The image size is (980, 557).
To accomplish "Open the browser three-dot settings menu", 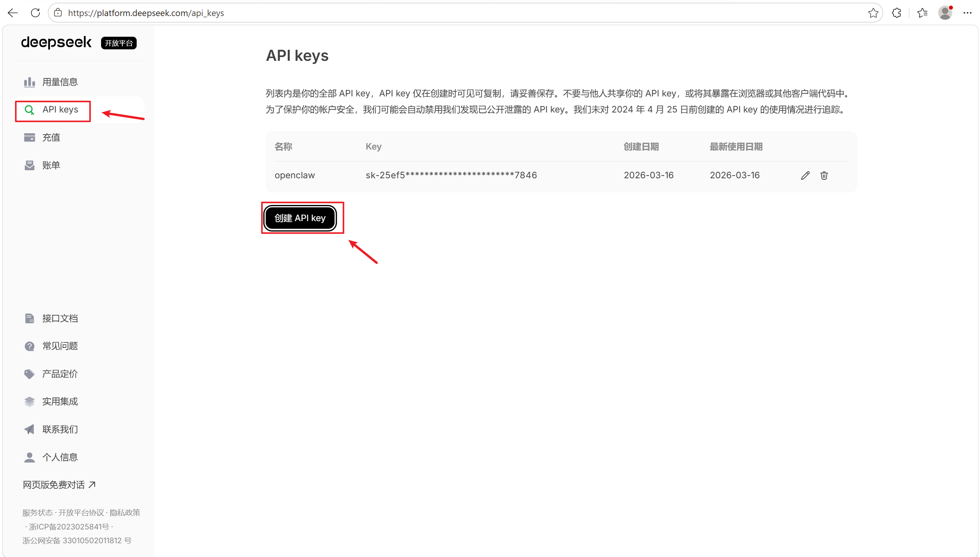I will [x=967, y=13].
